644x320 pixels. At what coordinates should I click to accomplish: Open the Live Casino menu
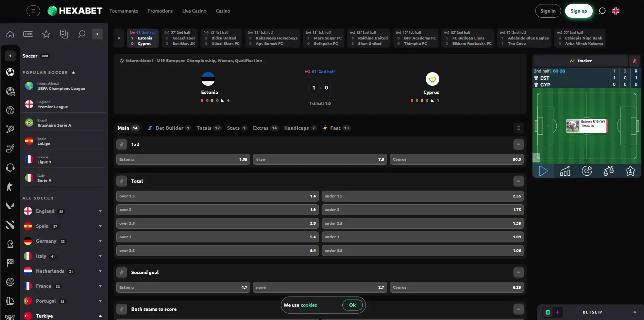pos(194,11)
